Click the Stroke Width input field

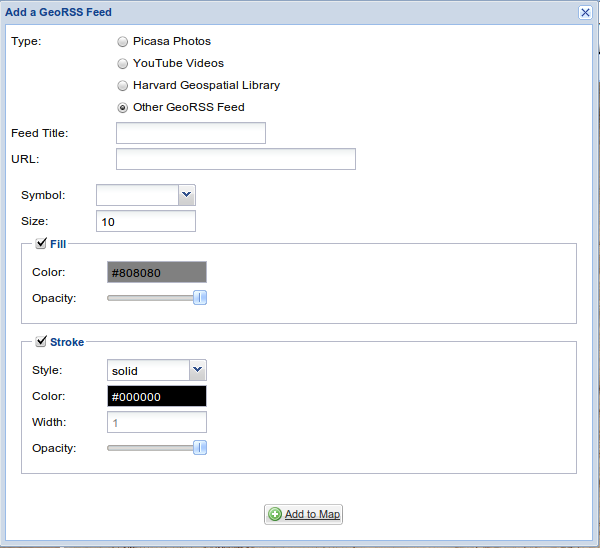[157, 422]
